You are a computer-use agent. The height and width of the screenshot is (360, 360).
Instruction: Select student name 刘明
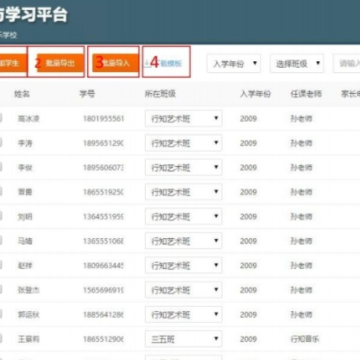pos(25,217)
